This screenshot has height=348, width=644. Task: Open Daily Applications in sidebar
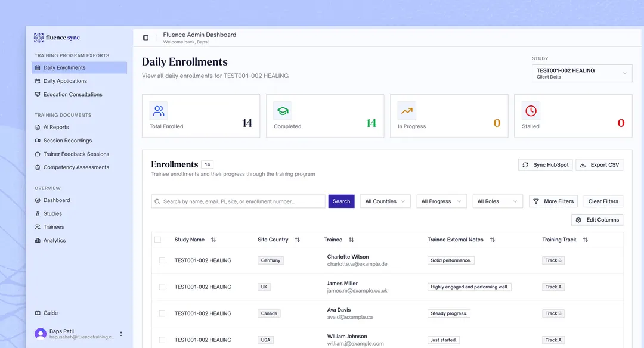(x=79, y=81)
